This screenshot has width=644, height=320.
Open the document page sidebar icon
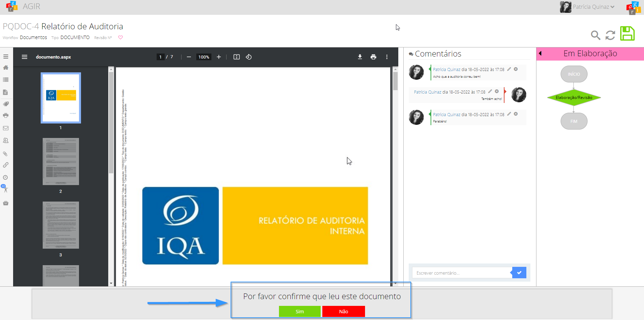(x=6, y=92)
